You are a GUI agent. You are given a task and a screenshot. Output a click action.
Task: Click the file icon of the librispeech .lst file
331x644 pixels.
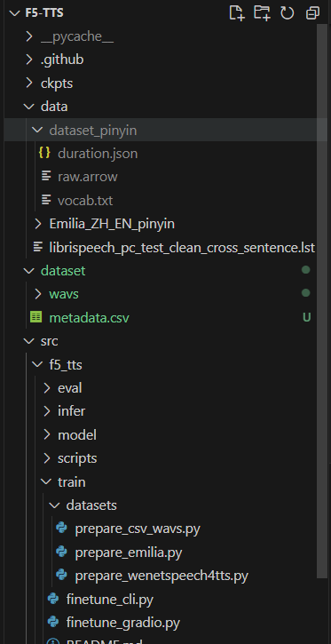(38, 247)
